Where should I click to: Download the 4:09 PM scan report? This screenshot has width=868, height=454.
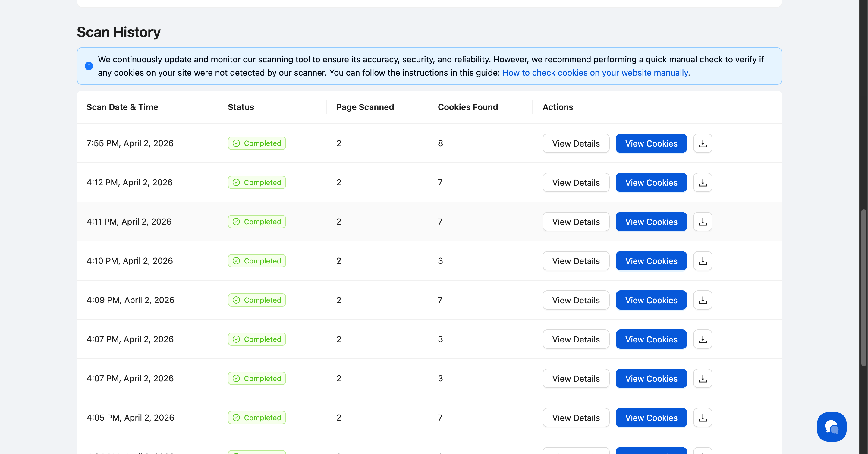(703, 300)
